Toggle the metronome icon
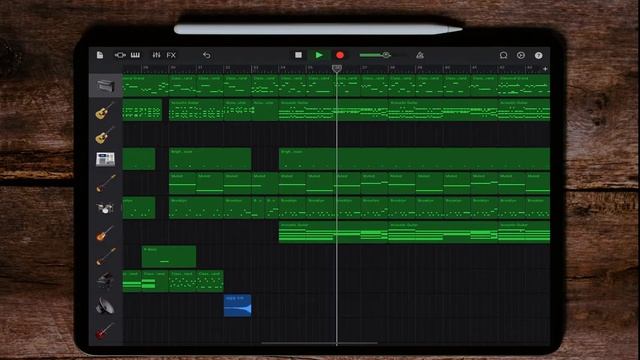Screen dimensions: 640x360 coord(420,55)
